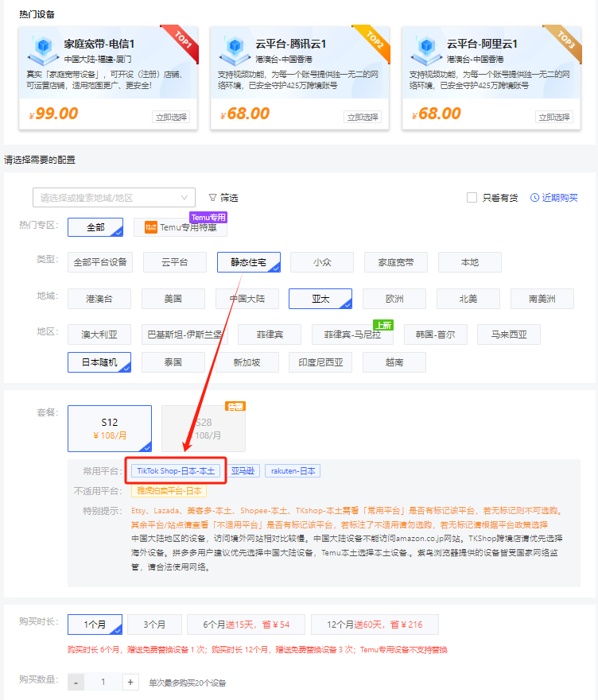598x700 pixels.
Task: Pick 巴基斯坦-伊斯兰堡 area
Action: pos(184,335)
